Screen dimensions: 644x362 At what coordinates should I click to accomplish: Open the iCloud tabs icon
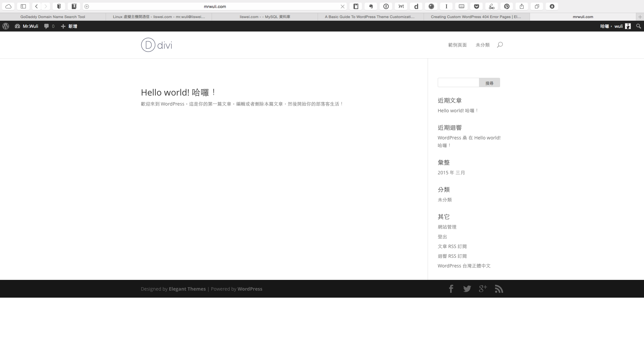[x=8, y=6]
